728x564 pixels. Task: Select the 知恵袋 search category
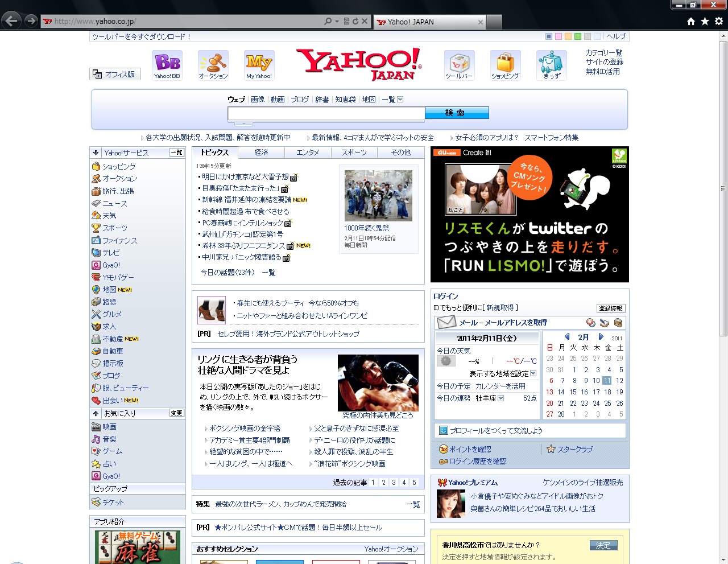345,100
